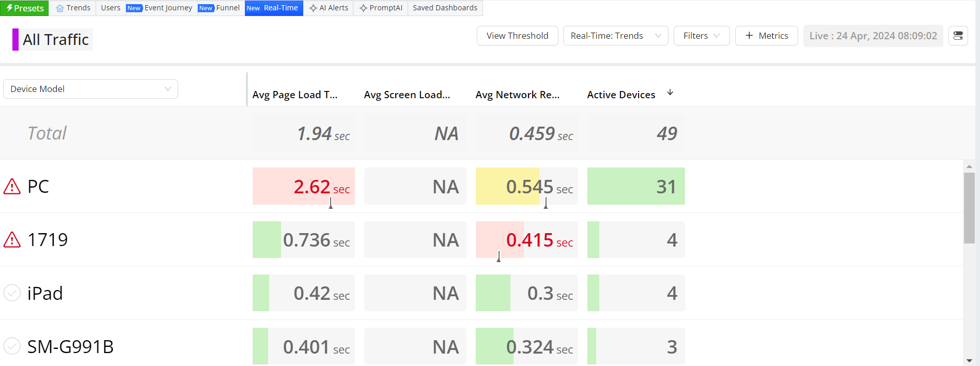This screenshot has height=366, width=980.
Task: Open the Saved Dashboards tab
Action: point(445,8)
